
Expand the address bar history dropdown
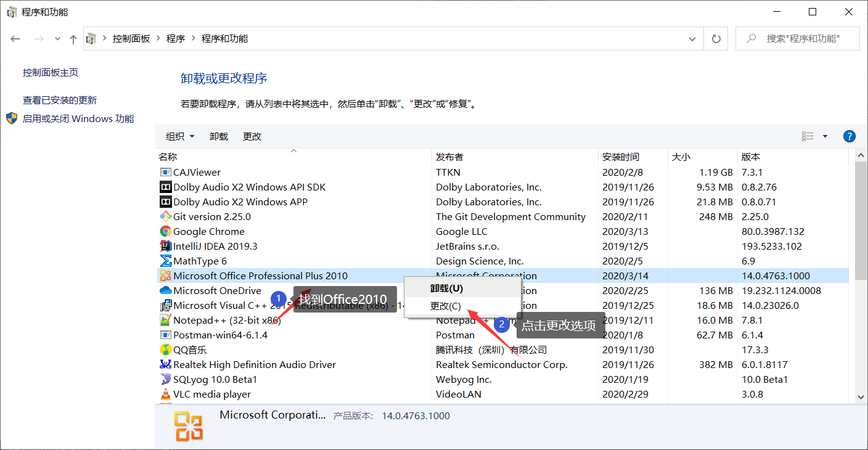tap(692, 39)
